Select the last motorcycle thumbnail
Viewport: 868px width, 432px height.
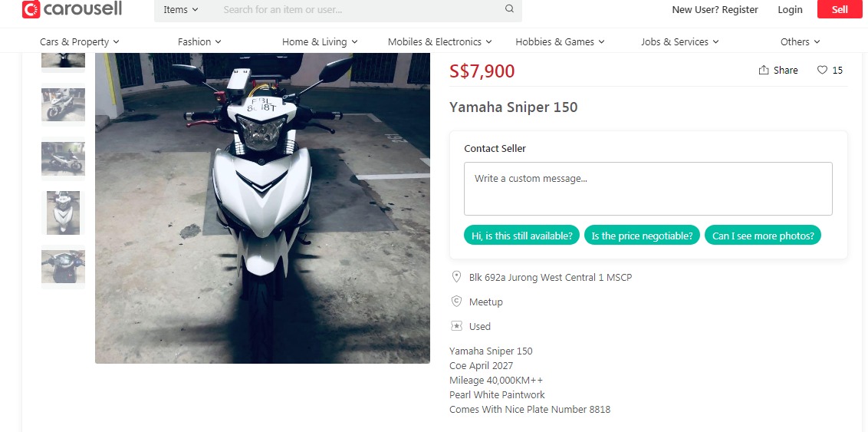pyautogui.click(x=63, y=266)
